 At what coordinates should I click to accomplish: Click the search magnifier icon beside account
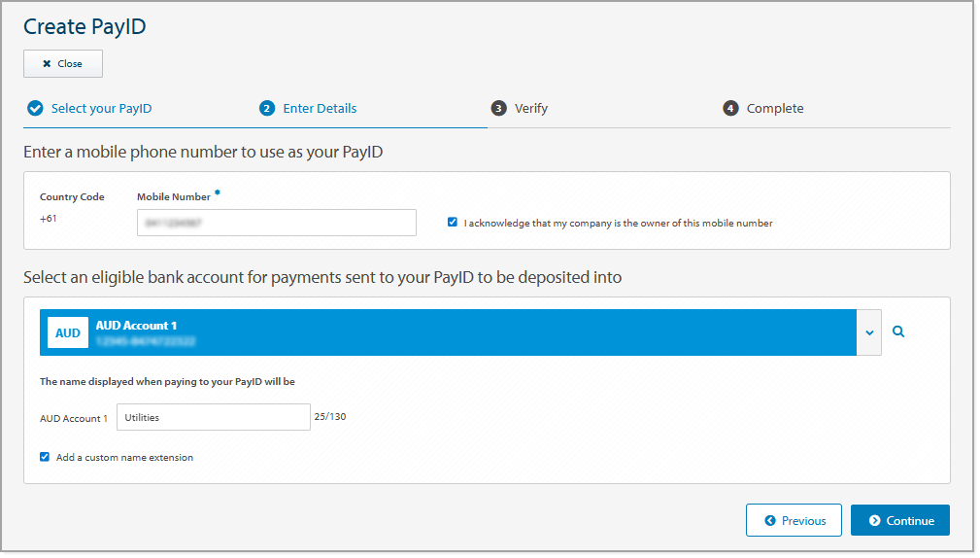pyautogui.click(x=898, y=331)
